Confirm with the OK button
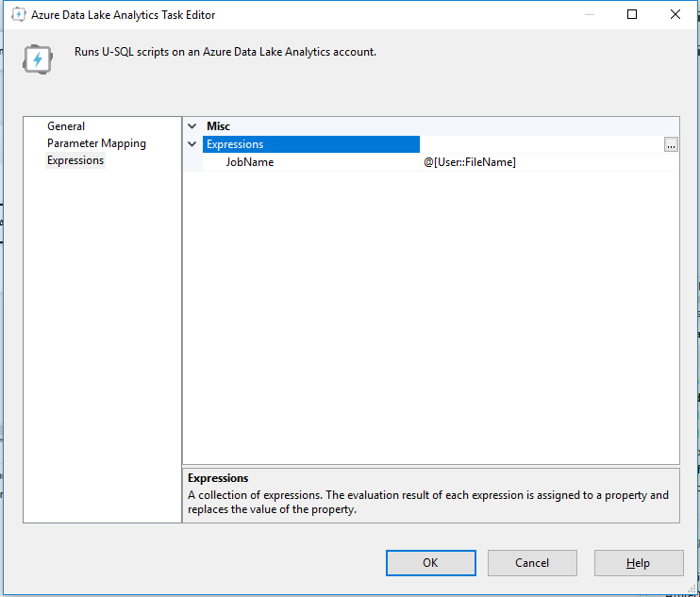 431,563
